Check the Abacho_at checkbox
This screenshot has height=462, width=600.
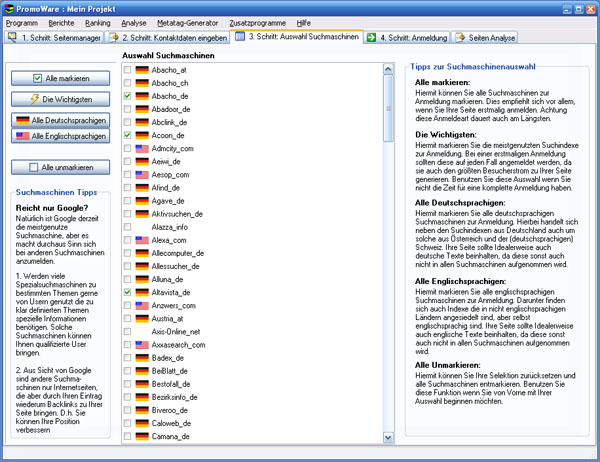pyautogui.click(x=127, y=70)
